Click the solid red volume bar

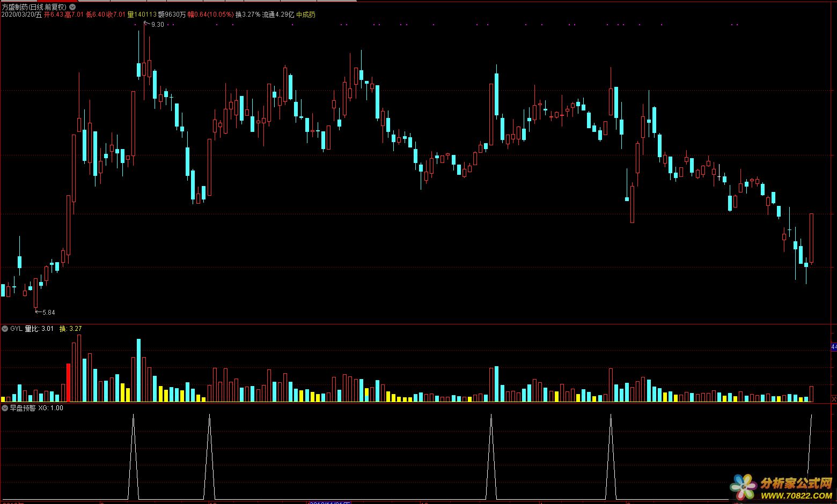[69, 382]
